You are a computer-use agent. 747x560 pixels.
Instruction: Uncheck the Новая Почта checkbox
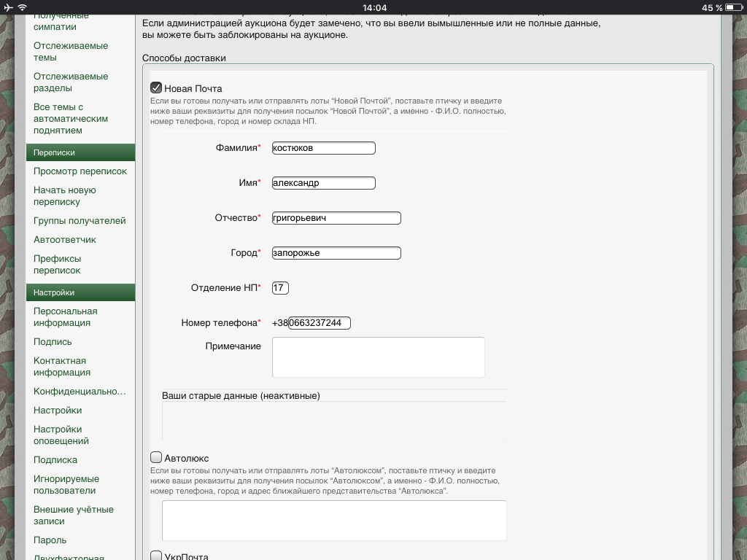156,88
